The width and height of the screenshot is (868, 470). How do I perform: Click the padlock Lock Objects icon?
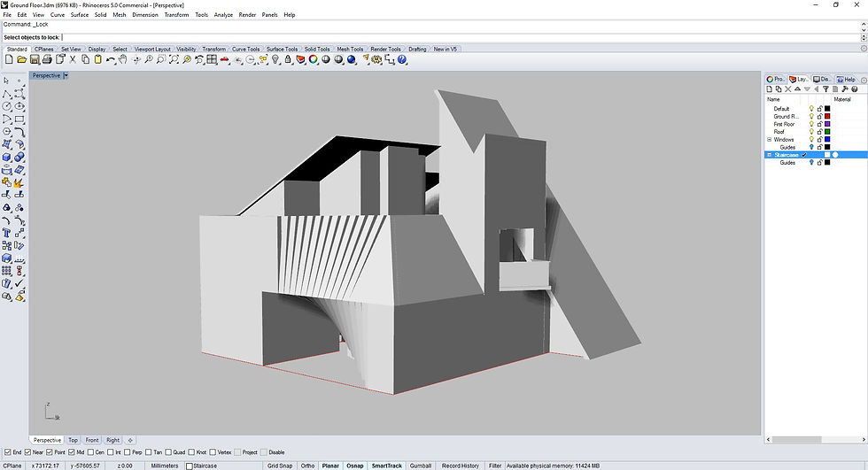tap(288, 59)
